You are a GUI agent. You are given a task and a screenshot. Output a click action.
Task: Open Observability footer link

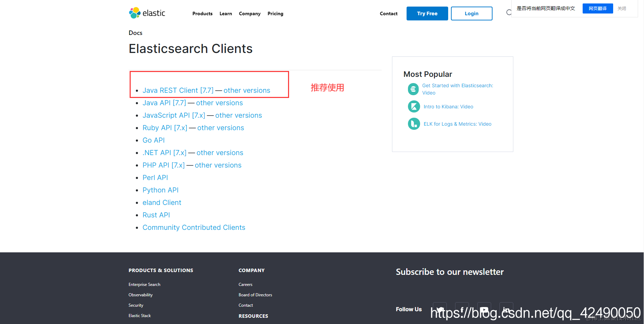click(x=140, y=295)
